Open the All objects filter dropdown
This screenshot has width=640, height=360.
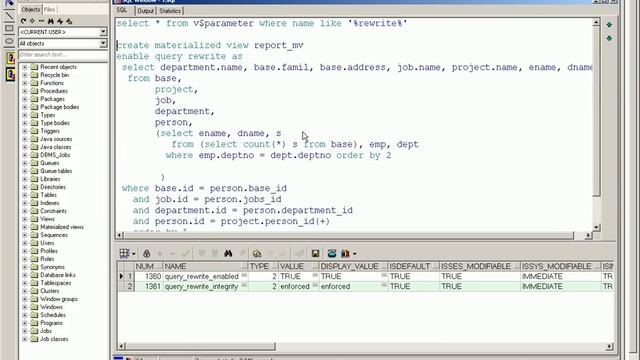(x=103, y=43)
